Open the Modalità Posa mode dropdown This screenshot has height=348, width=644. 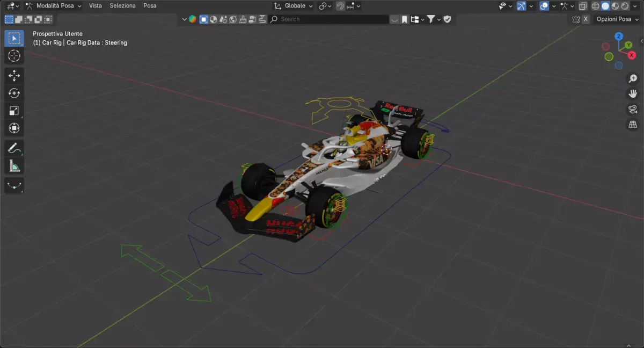pyautogui.click(x=53, y=6)
